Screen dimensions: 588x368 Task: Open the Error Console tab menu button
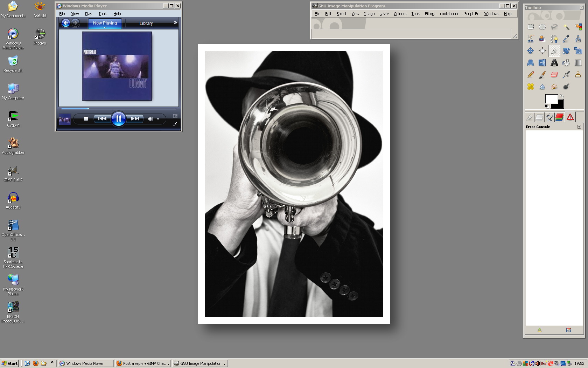click(x=579, y=127)
